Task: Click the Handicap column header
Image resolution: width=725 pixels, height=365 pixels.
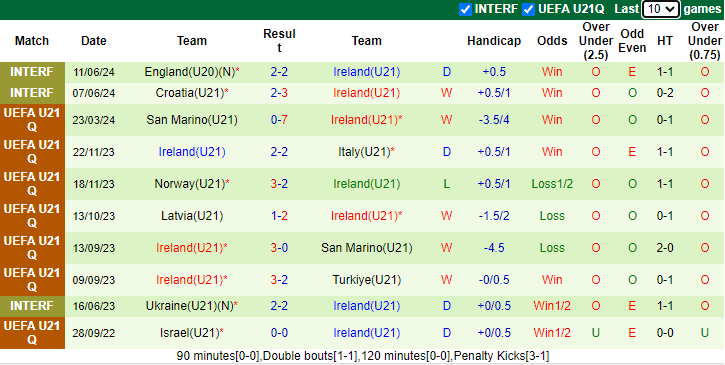Action: (494, 41)
